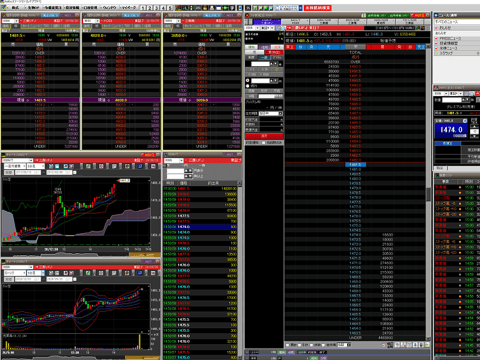This screenshot has width=480, height=360.
Task: Open the period dropdown in lower chart window
Action: [x=36, y=273]
